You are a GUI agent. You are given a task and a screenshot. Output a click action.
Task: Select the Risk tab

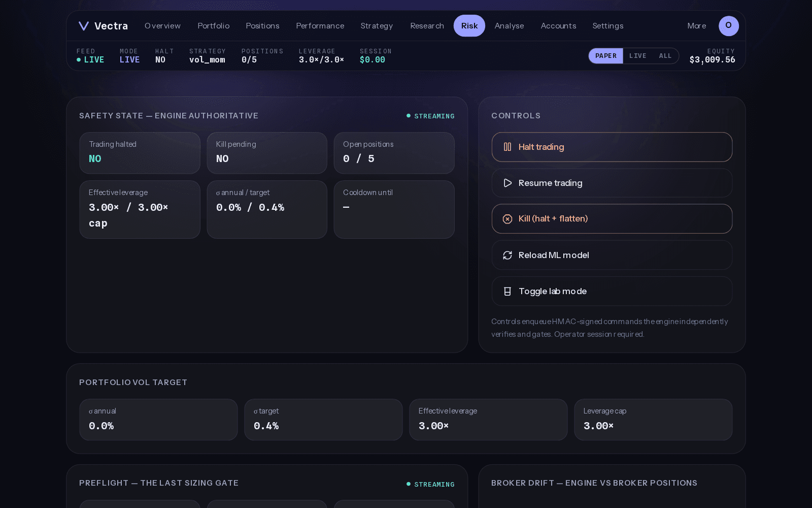click(x=469, y=26)
